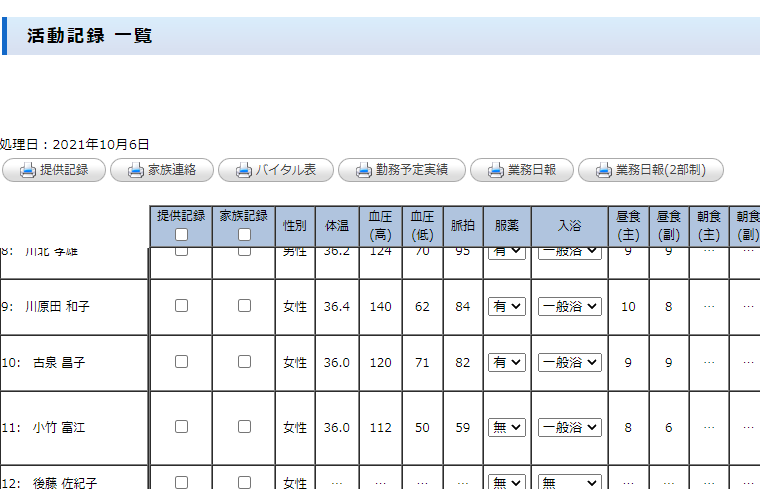Check 提供記録 box for 川原田 和子
Image resolution: width=760 pixels, height=489 pixels.
[x=181, y=306]
